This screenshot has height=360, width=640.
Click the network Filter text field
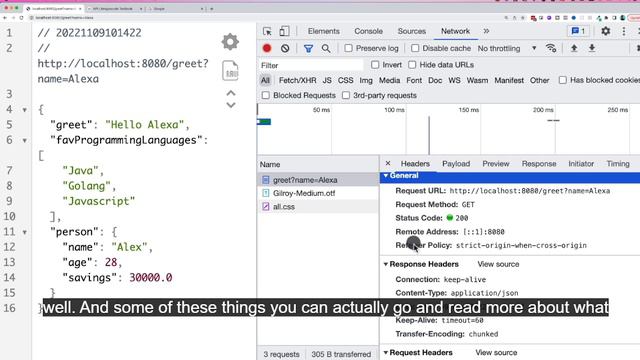pos(311,65)
